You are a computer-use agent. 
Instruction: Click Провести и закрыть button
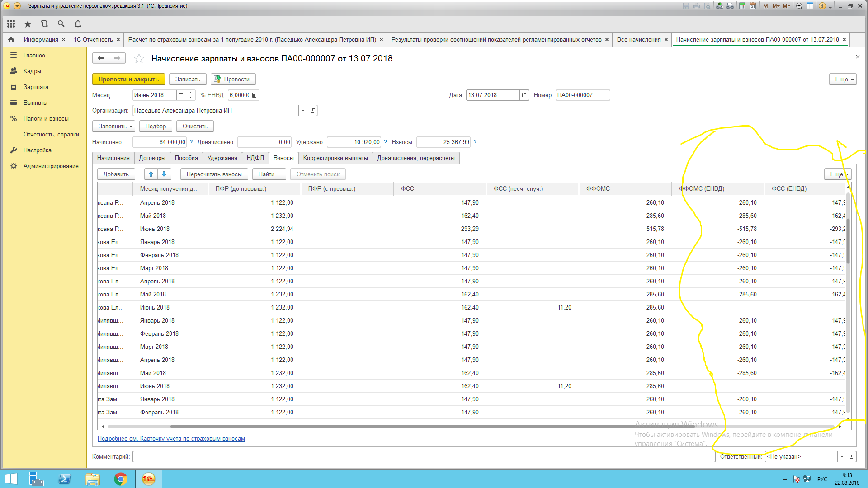[128, 80]
